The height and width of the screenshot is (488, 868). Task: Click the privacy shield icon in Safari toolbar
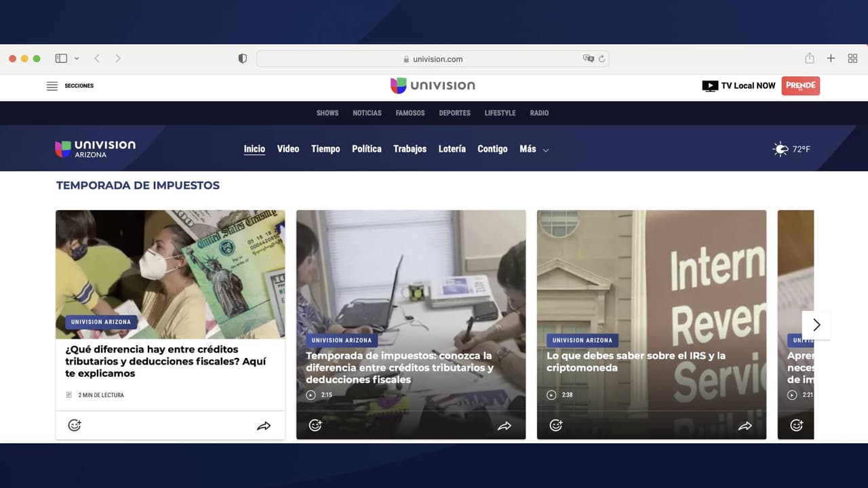[x=242, y=58]
